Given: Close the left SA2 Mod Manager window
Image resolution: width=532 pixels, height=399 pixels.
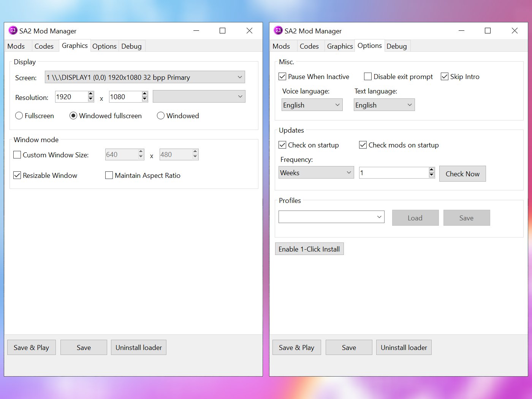Looking at the screenshot, I should click(249, 30).
